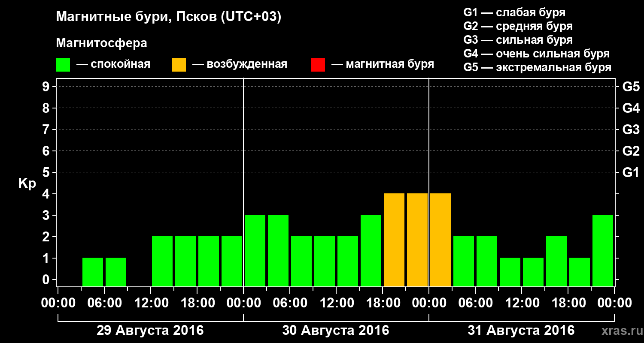
Task: Click the Kp 2 bar for 21:00–00:00, 29 Августа
Action: pyautogui.click(x=232, y=261)
